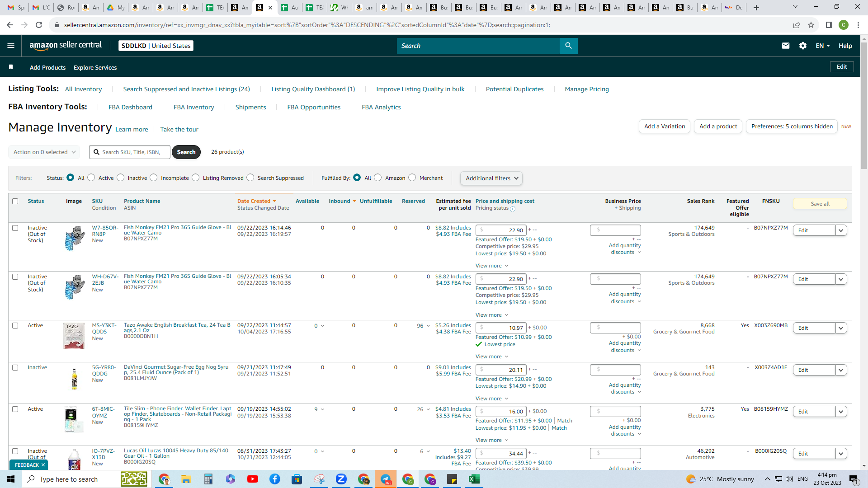Select the Active status radio button
Viewport: 868px width, 488px height.
tap(91, 178)
